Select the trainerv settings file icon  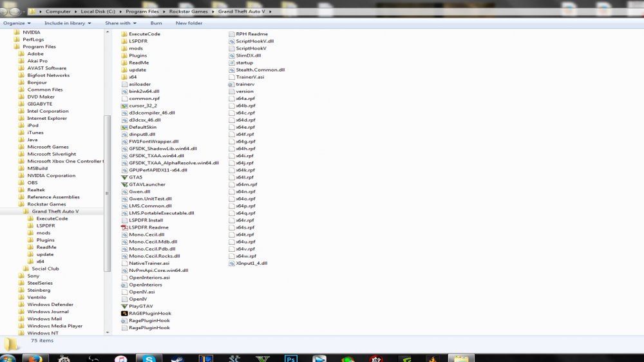[231, 84]
